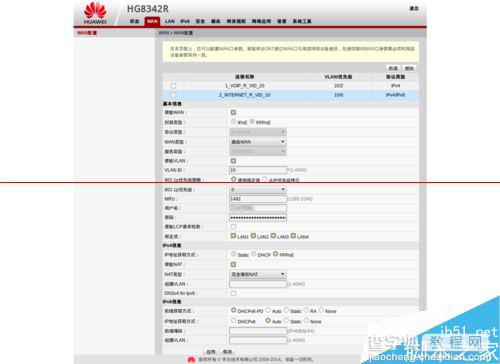
Task: Select None in the DHCPv6-PD row
Action: click(321, 310)
